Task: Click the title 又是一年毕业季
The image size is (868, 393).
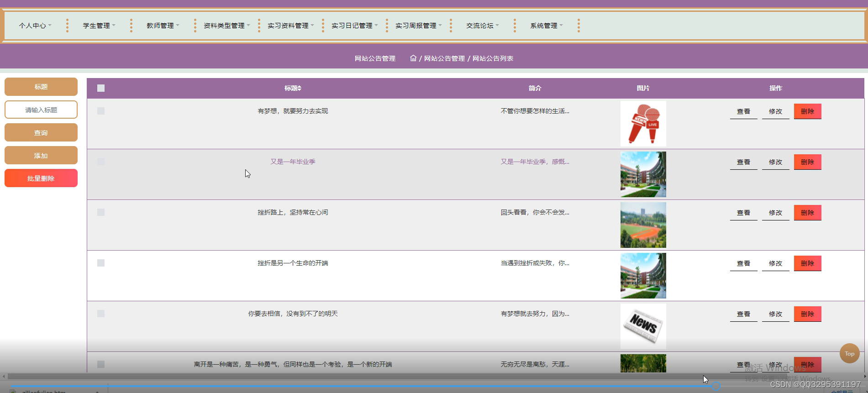Action: click(293, 162)
